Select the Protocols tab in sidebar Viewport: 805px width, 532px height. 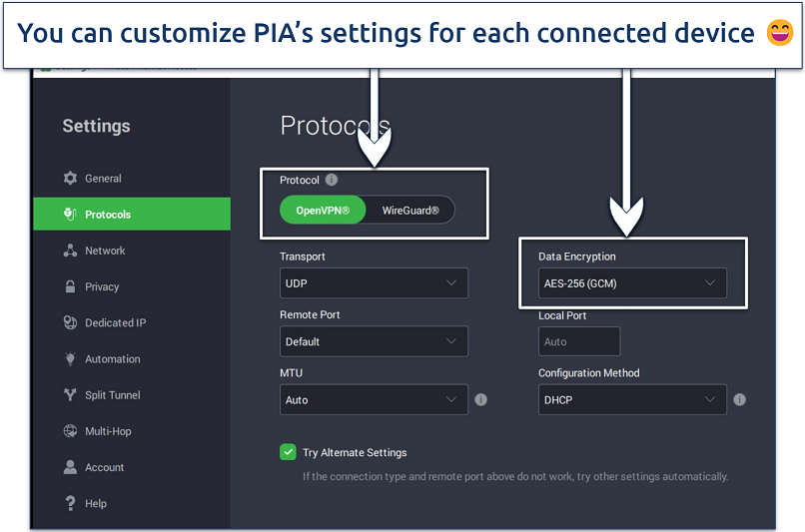[108, 215]
